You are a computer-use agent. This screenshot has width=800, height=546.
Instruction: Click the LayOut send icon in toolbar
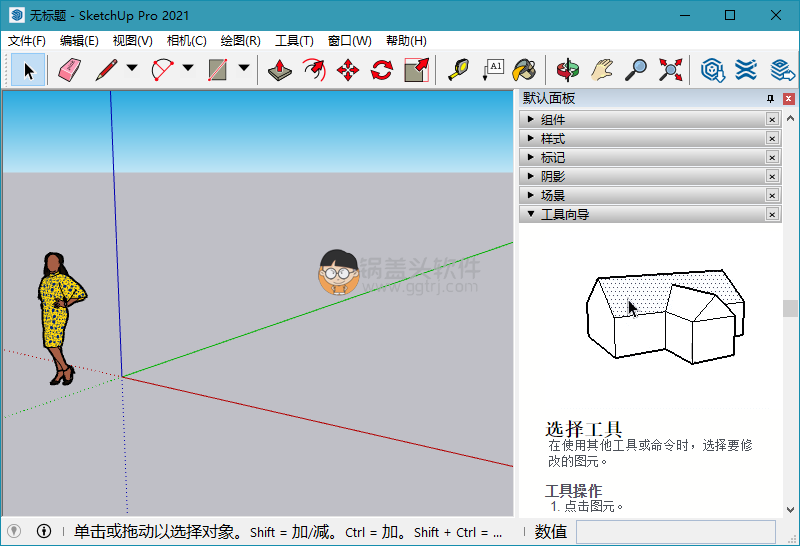(782, 70)
